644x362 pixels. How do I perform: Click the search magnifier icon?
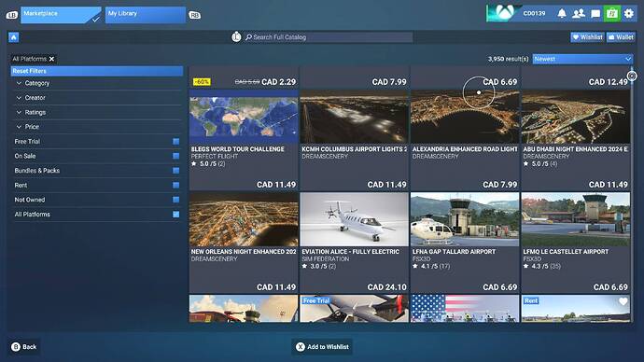pos(248,37)
